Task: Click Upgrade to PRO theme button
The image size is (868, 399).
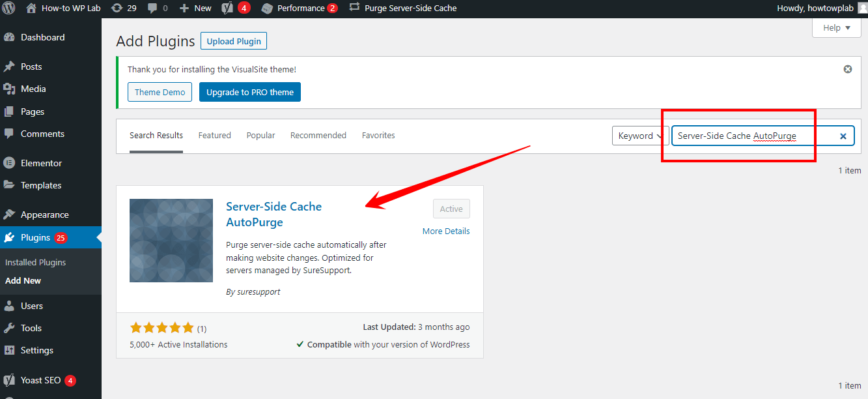Action: pos(250,92)
